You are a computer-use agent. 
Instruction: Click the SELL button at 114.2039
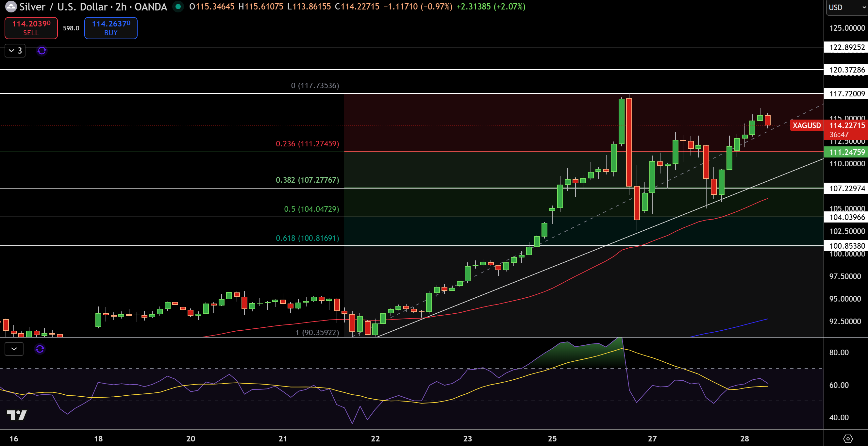click(x=31, y=28)
